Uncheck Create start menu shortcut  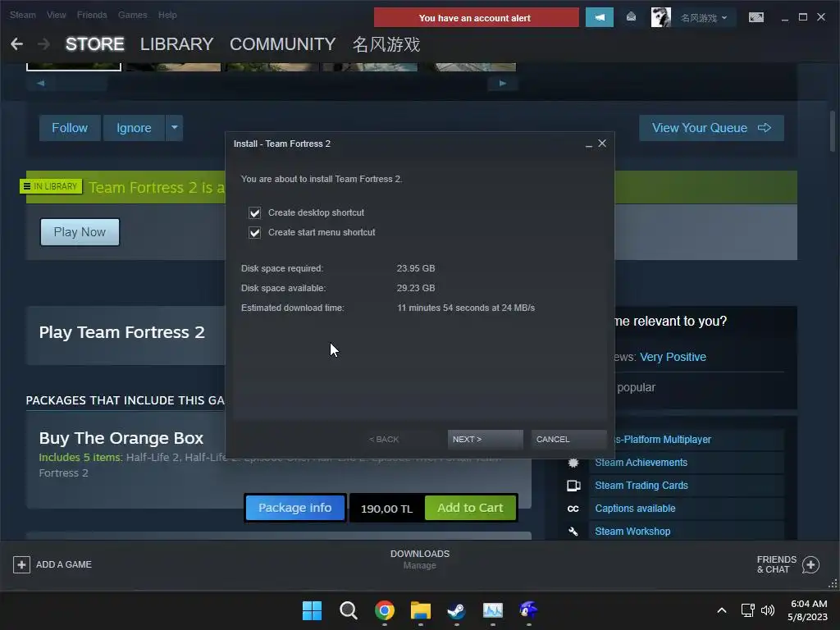(254, 232)
